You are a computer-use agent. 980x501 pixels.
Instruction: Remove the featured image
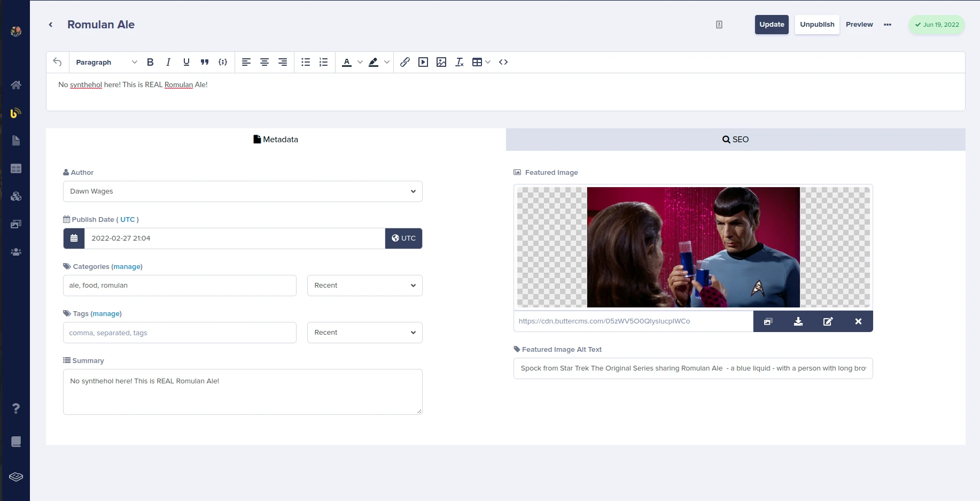pyautogui.click(x=858, y=321)
